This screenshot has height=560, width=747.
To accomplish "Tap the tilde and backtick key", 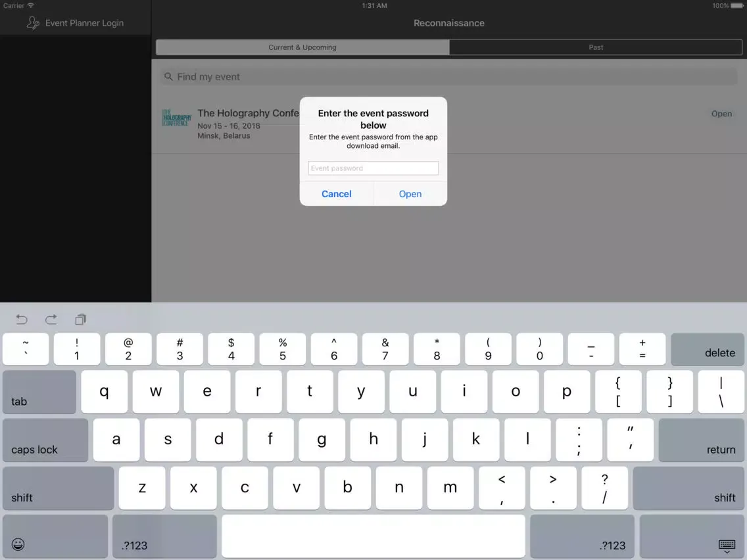I will tap(26, 349).
